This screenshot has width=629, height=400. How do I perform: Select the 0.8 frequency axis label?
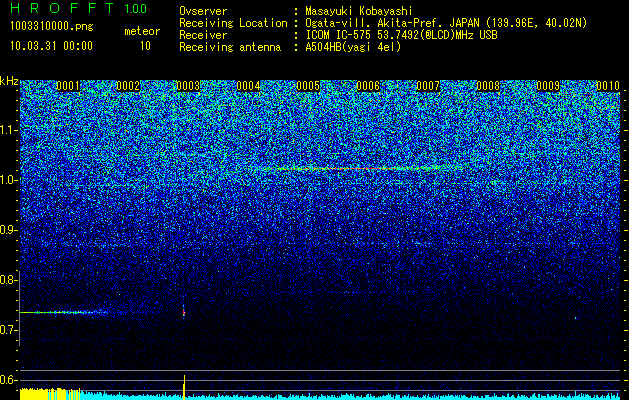[x=8, y=280]
